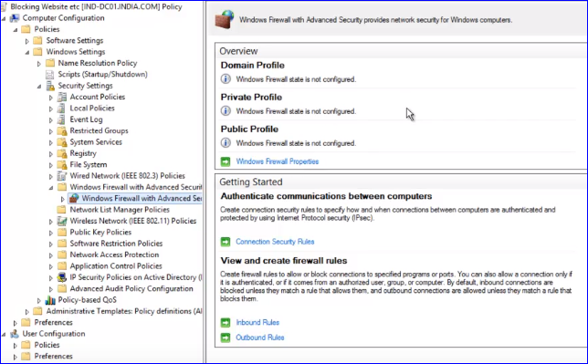
Task: Click the green arrow beside Outbound Rules
Action: click(226, 338)
